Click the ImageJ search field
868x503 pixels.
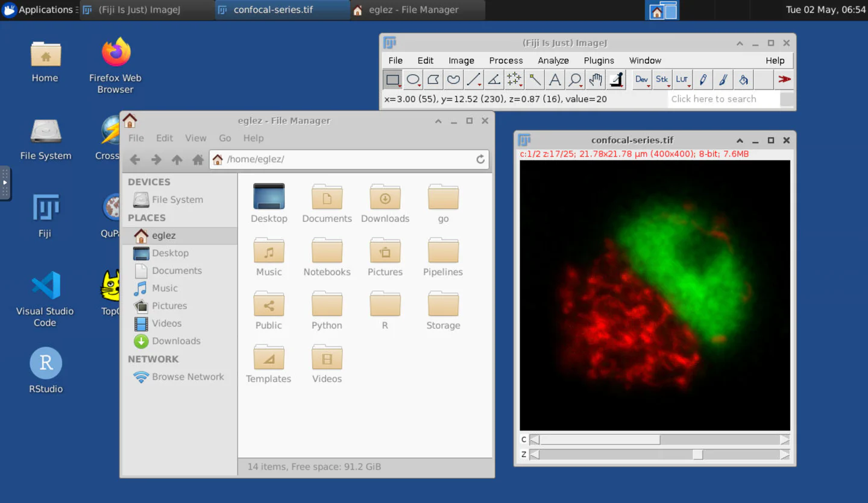coord(724,99)
